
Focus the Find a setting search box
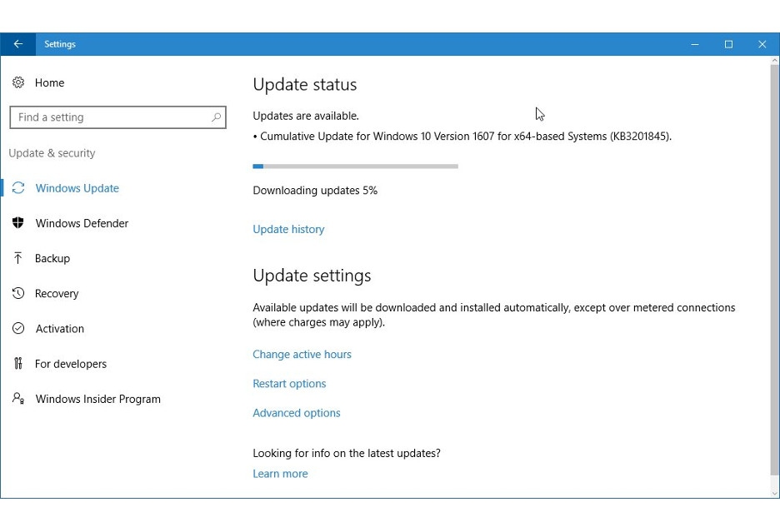click(117, 117)
